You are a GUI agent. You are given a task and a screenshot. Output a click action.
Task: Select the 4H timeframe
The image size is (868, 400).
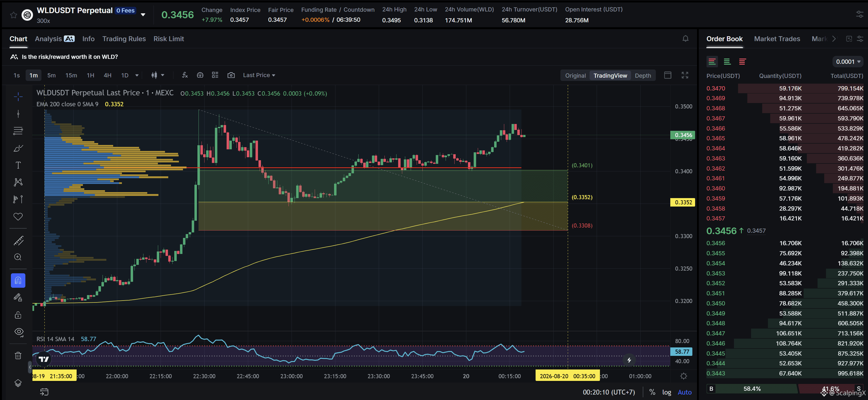pos(107,75)
